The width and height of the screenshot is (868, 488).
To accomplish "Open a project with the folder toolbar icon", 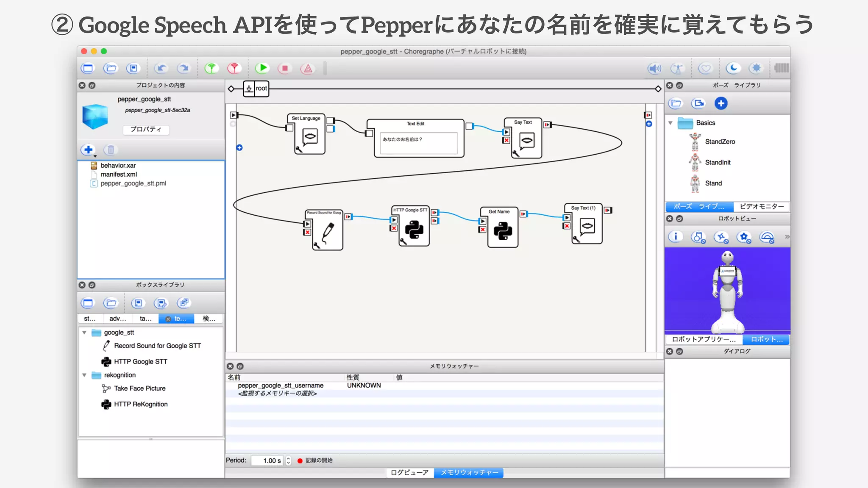I will click(111, 68).
